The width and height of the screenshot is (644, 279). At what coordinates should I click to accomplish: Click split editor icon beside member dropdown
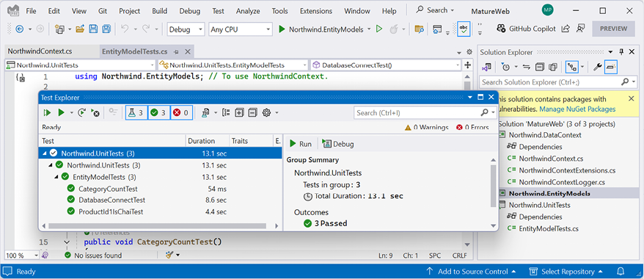coord(467,65)
